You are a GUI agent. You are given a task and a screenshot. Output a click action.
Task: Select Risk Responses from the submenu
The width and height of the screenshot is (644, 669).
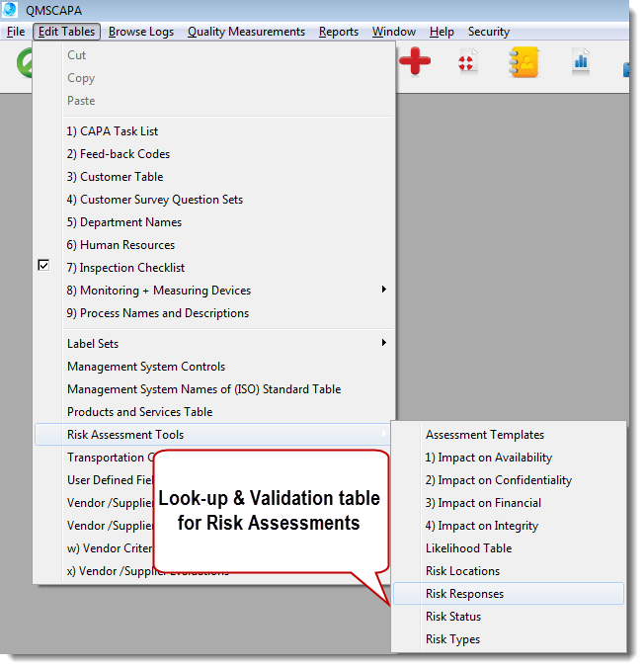[464, 594]
